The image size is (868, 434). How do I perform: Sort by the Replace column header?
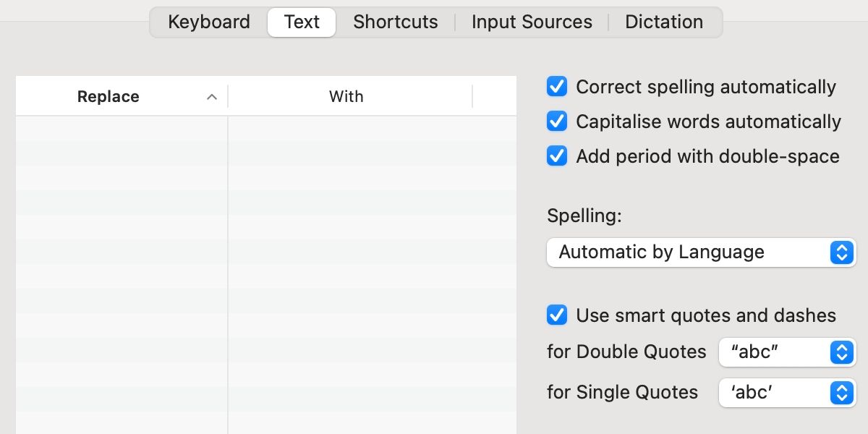point(109,97)
